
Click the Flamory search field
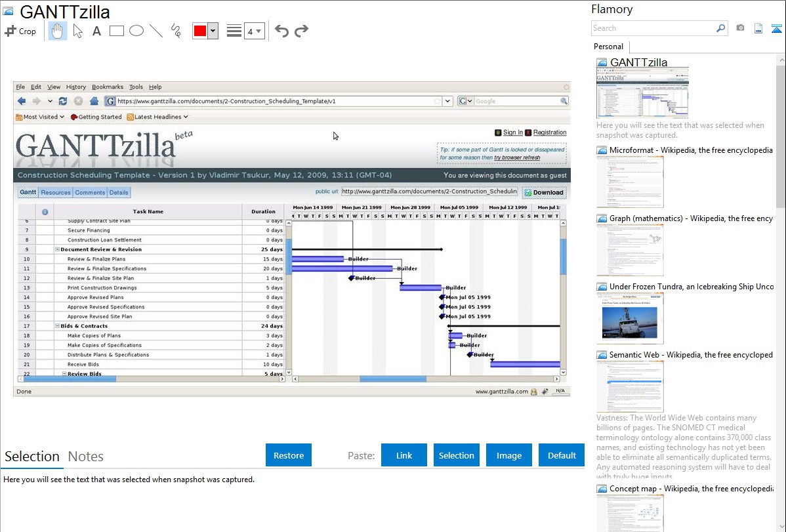(x=653, y=28)
